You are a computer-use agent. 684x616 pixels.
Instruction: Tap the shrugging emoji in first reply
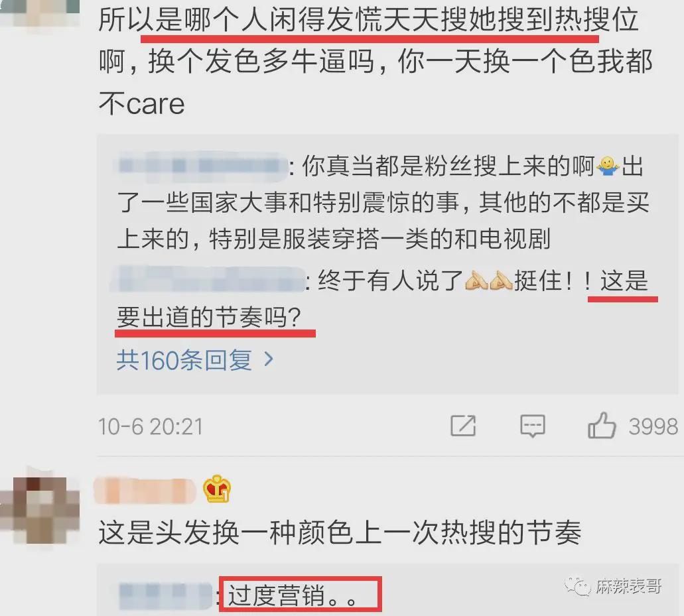(608, 166)
